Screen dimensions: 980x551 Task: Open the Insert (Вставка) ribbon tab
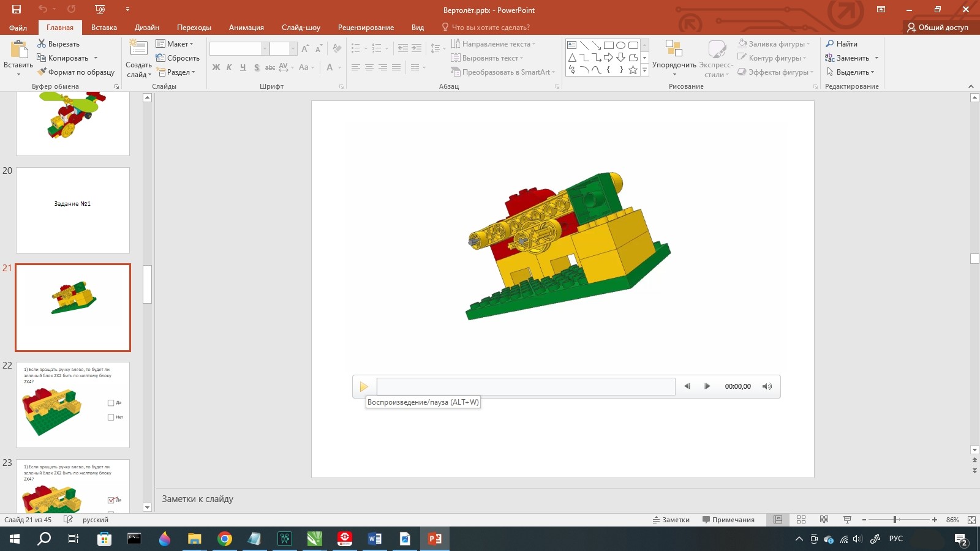click(104, 28)
